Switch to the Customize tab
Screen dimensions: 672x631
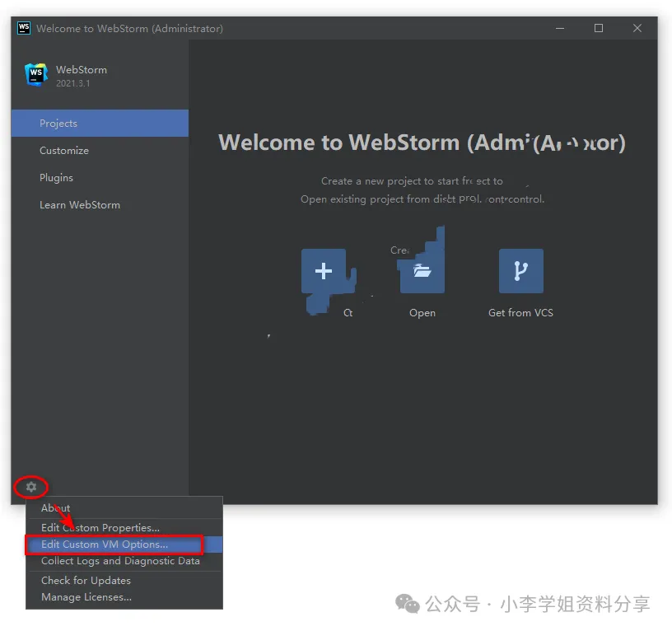(x=100, y=151)
